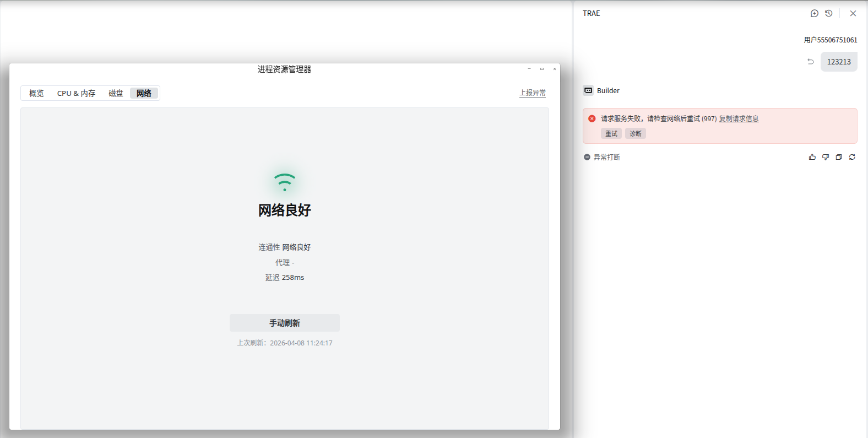Give the response a thumbs up
The image size is (868, 438).
click(812, 157)
